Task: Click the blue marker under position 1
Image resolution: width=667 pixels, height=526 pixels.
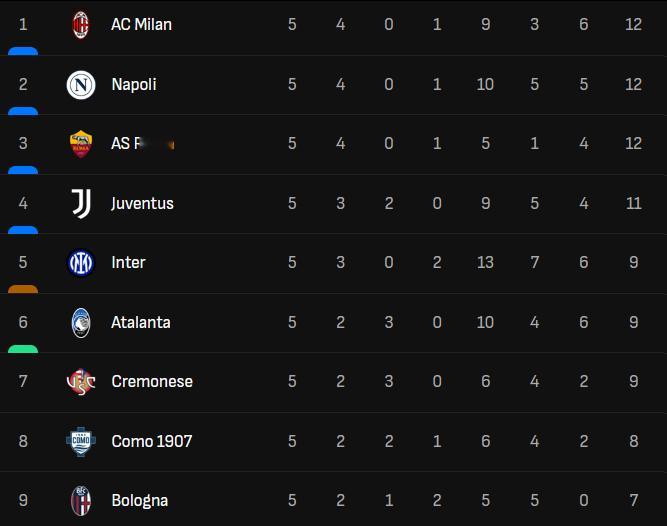Action: point(23,51)
